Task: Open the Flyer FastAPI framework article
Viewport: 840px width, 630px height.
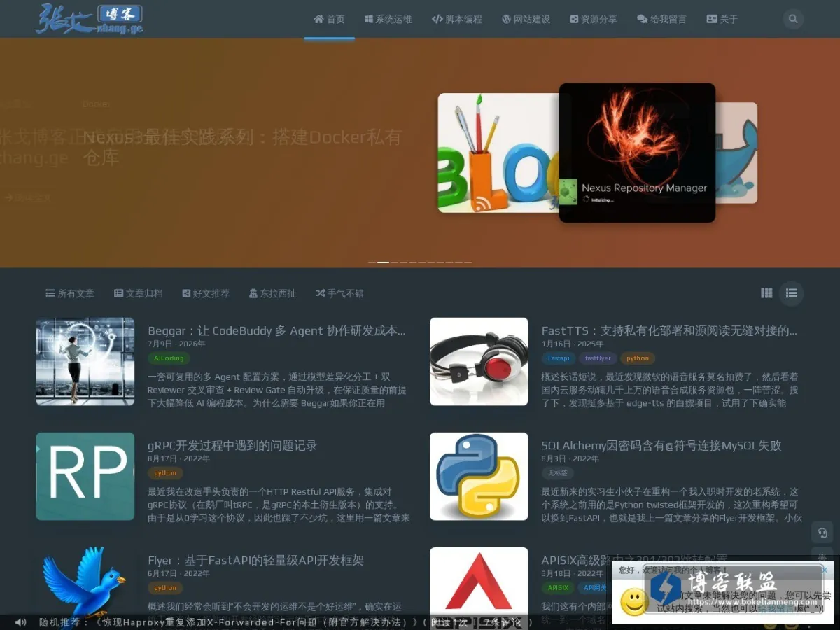Action: click(256, 560)
